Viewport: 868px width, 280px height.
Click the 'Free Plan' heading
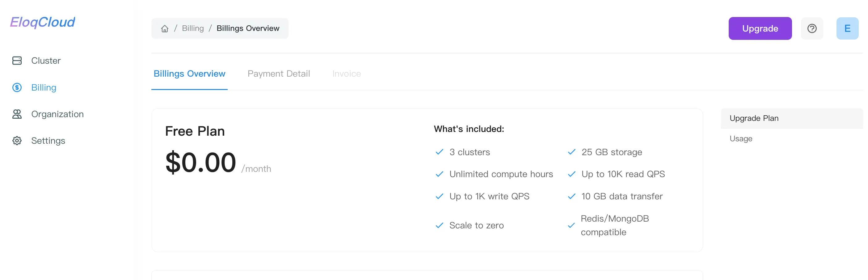click(195, 131)
